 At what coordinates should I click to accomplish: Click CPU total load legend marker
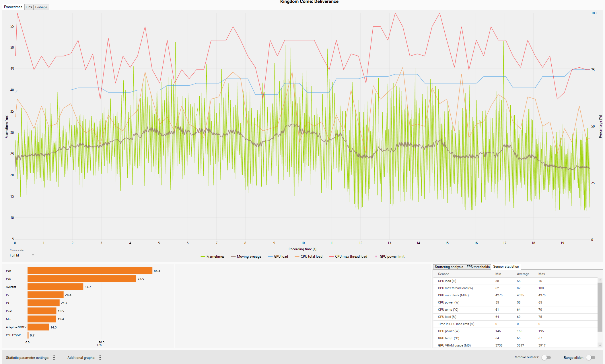[x=297, y=257]
